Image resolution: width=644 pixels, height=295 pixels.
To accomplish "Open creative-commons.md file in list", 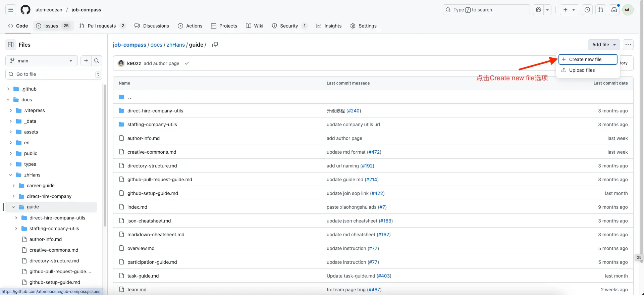I will coord(152,152).
